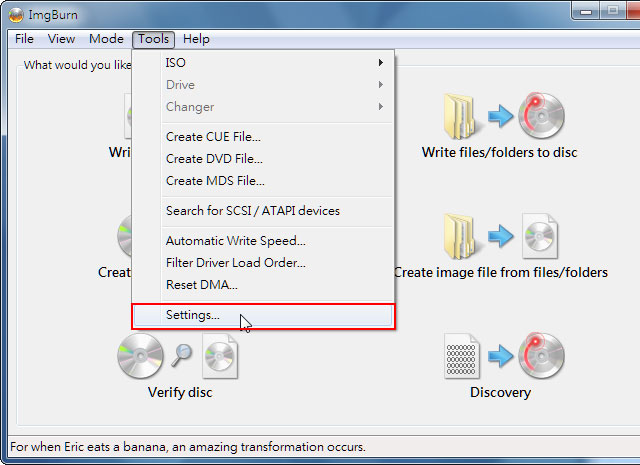
Task: Open Settings... from the Tools menu
Action: (x=263, y=315)
